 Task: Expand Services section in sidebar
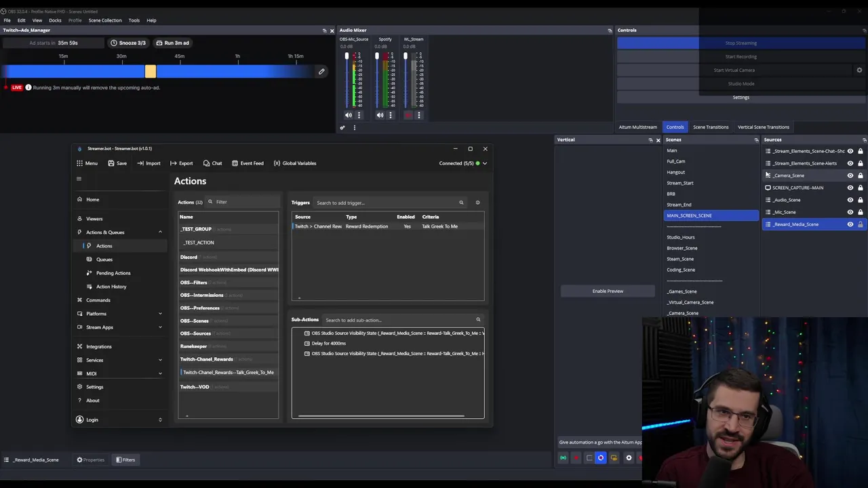point(160,360)
